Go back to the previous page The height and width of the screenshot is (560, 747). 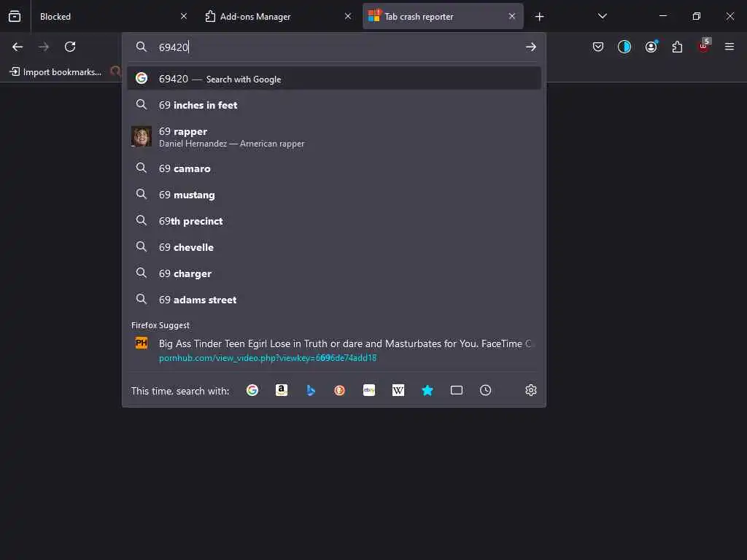coord(18,47)
